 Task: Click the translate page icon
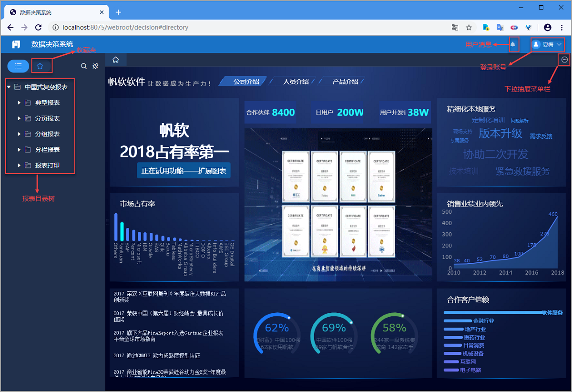coord(455,27)
